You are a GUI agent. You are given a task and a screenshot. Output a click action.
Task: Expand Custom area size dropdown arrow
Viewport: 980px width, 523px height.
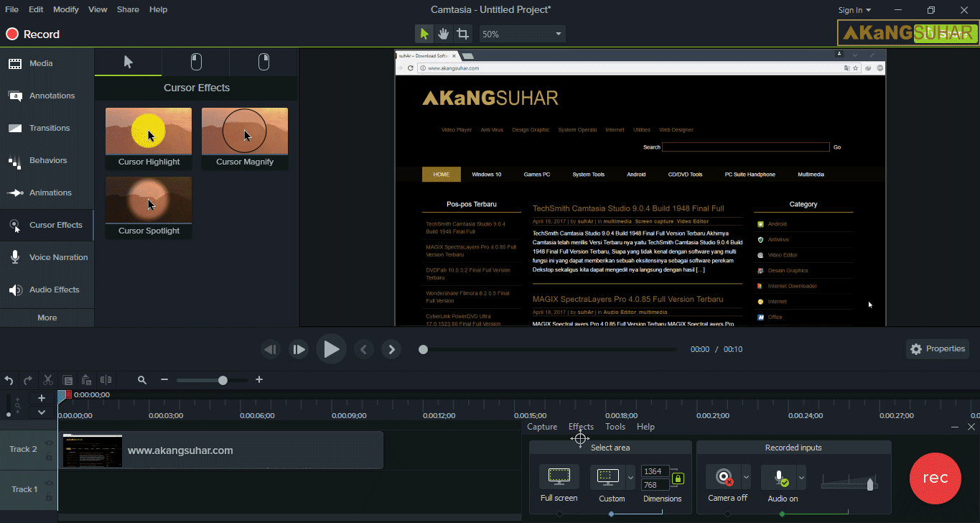tap(630, 477)
